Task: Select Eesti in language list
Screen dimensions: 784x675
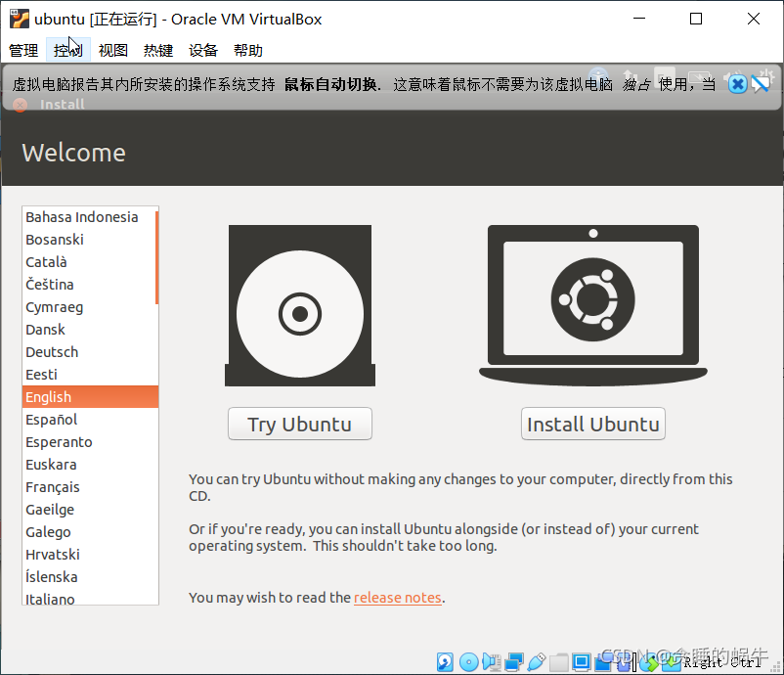Action: (x=89, y=375)
